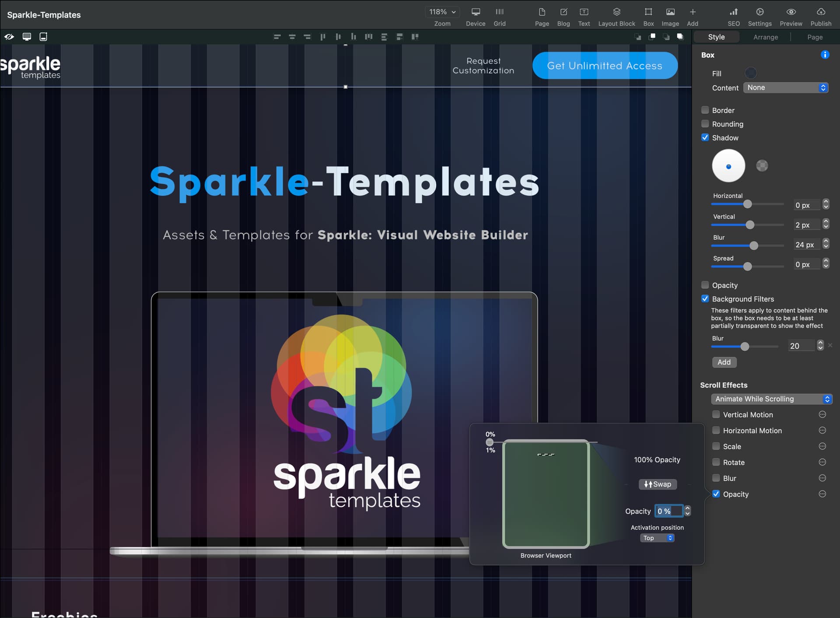The width and height of the screenshot is (840, 618).
Task: Enable the Border checkbox
Action: 705,110
